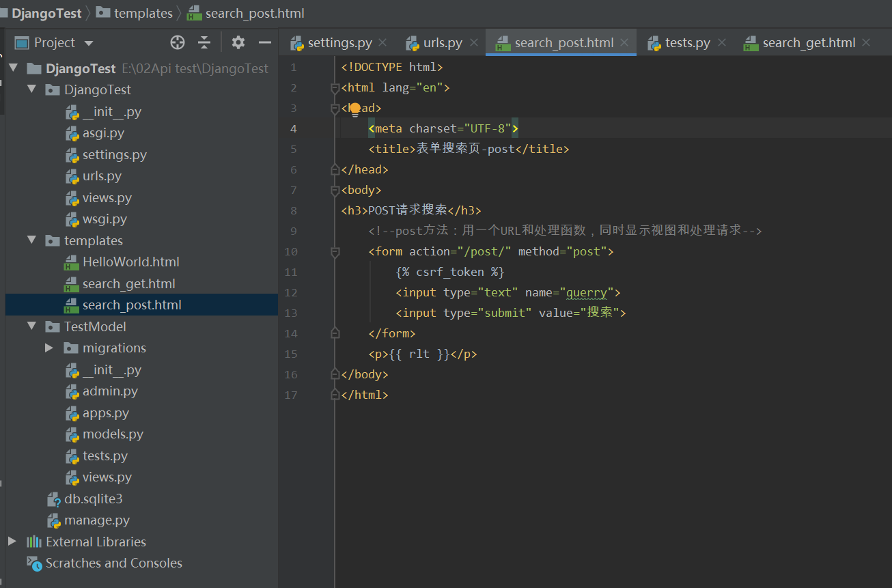Select db.sqlite3 file
892x588 pixels.
click(x=93, y=499)
